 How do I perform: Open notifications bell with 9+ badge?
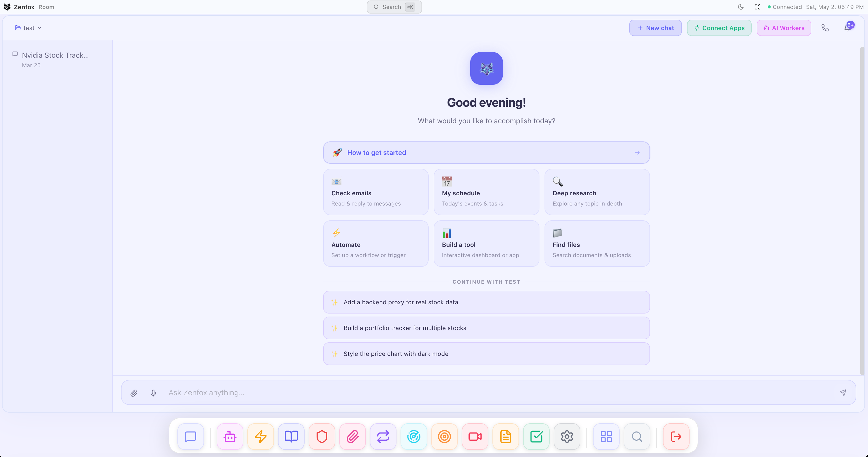coord(848,27)
